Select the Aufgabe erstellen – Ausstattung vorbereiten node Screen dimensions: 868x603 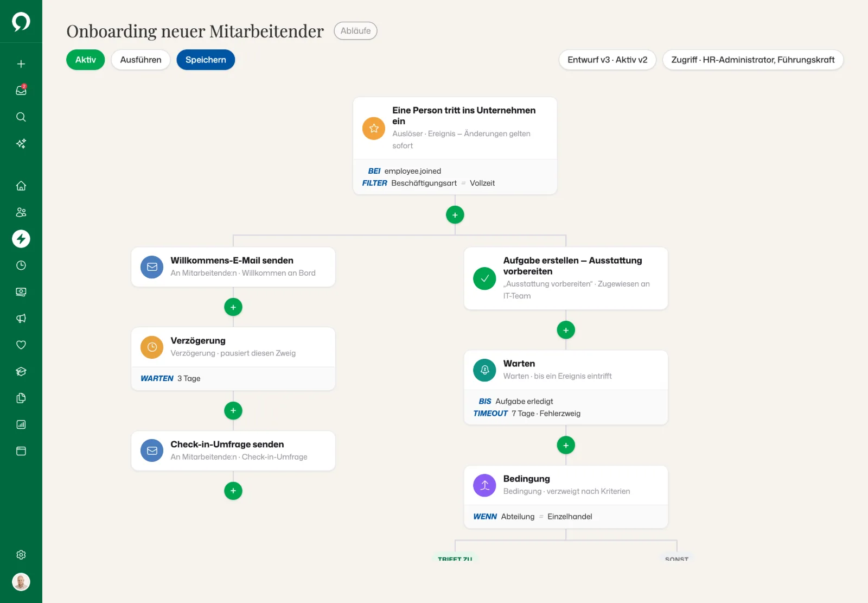tap(566, 278)
